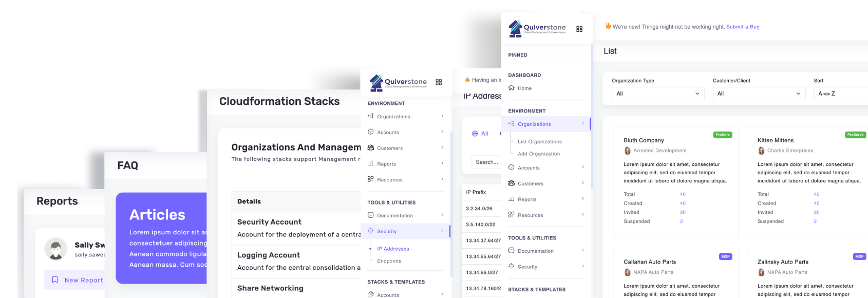The height and width of the screenshot is (298, 868).
Task: Click the fire icon next to Having an issue
Action: (x=467, y=80)
